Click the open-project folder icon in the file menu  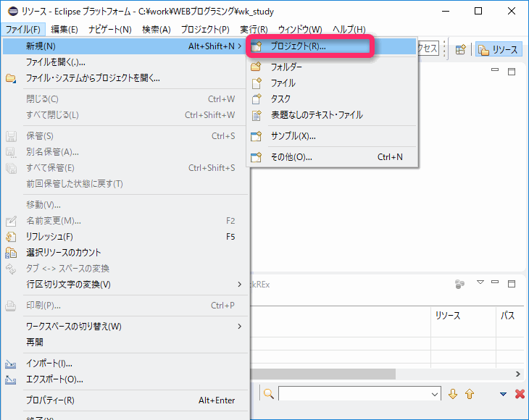(x=11, y=78)
